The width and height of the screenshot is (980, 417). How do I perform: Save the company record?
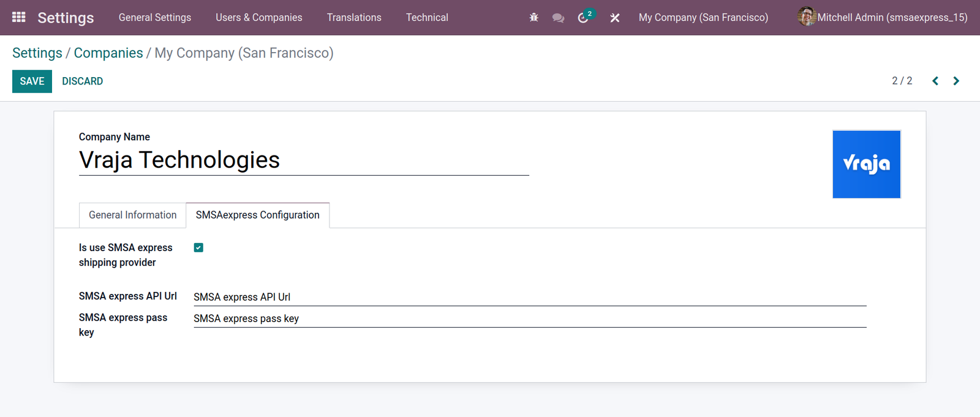pos(32,81)
